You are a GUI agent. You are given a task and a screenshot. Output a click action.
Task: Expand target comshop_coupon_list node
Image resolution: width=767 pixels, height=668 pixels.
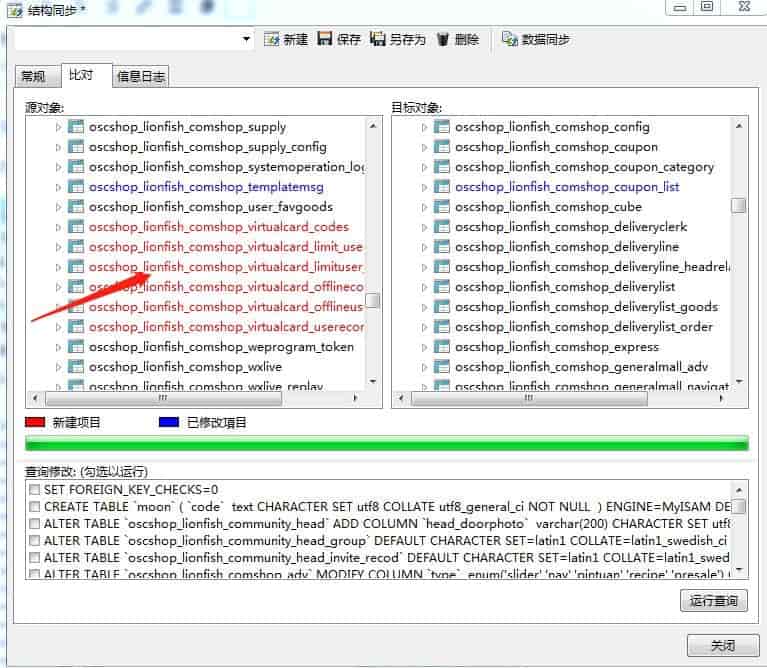pos(424,187)
